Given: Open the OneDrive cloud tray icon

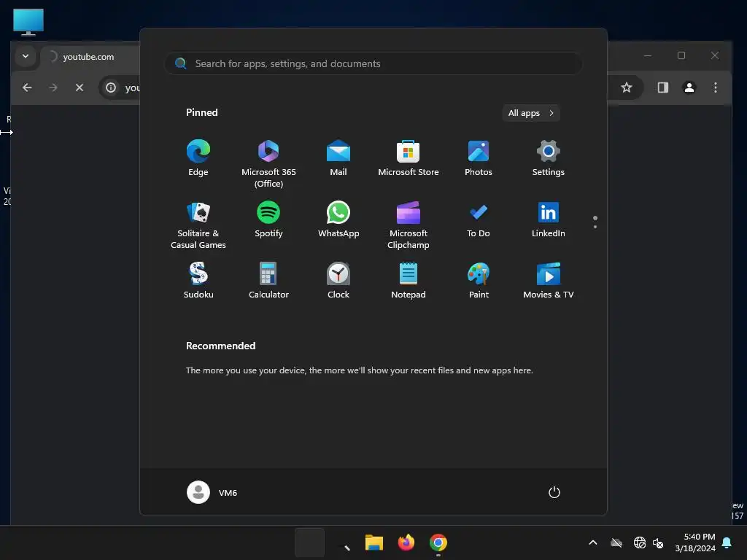Looking at the screenshot, I should pos(616,542).
